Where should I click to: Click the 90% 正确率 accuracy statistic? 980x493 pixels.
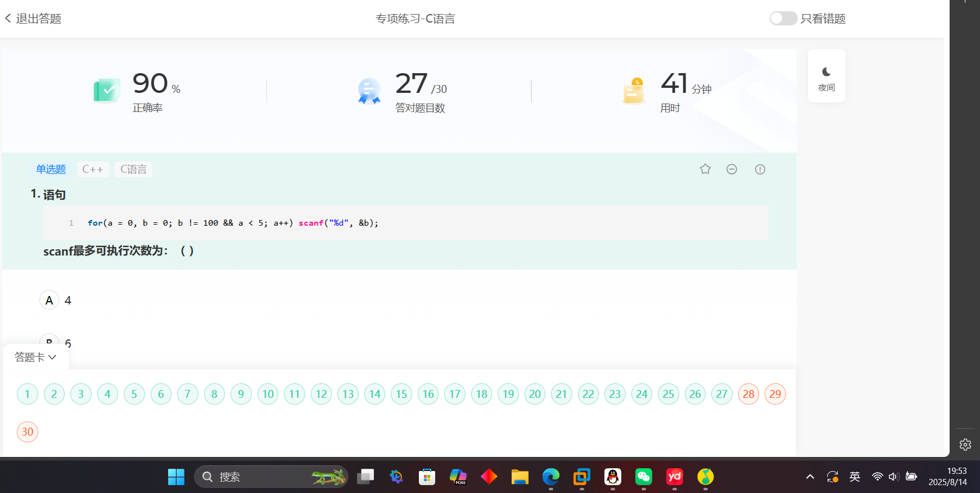138,91
